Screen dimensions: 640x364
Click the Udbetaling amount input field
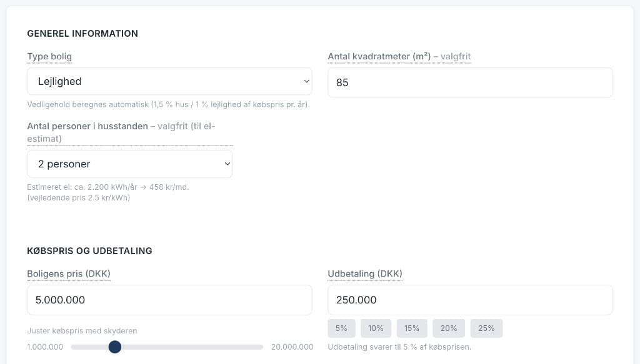[470, 300]
